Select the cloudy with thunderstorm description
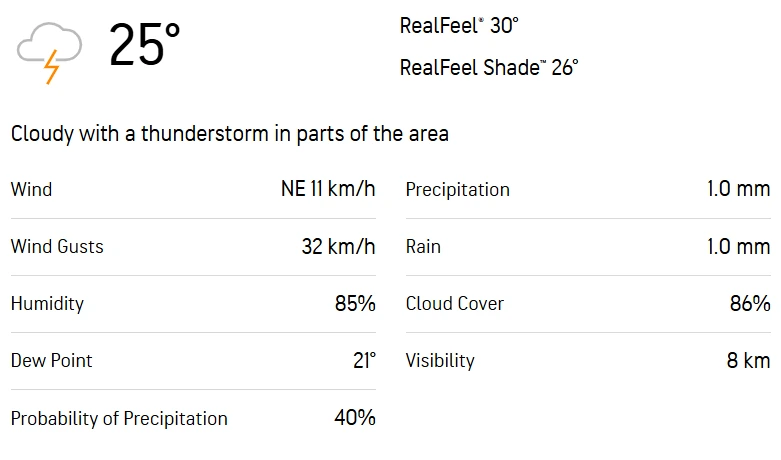The width and height of the screenshot is (781, 460). 229,133
